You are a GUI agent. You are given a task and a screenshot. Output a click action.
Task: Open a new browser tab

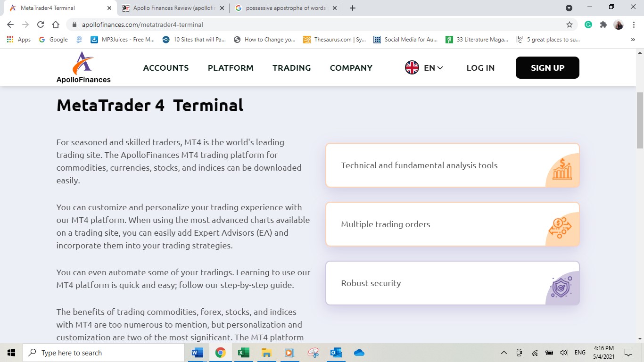pos(353,8)
